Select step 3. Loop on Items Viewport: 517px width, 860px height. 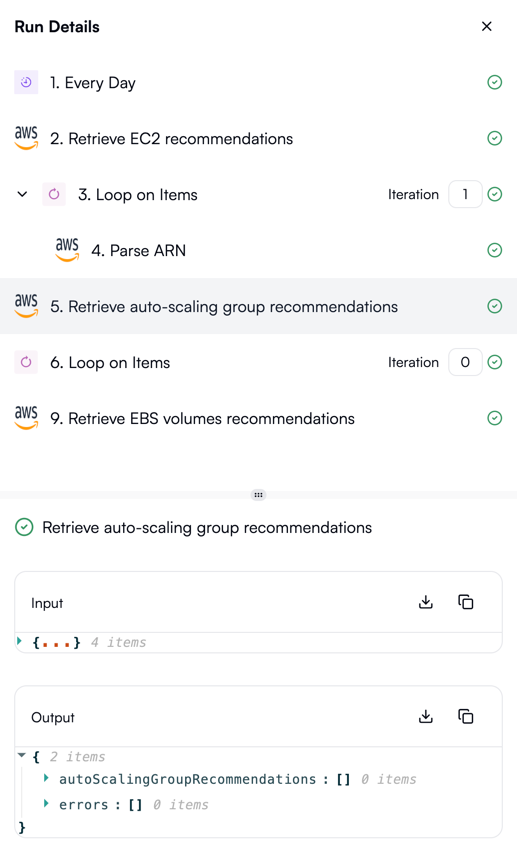258,194
